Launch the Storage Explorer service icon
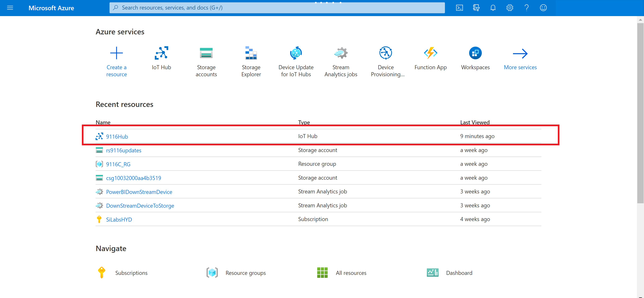The height and width of the screenshot is (298, 644). coord(251,53)
